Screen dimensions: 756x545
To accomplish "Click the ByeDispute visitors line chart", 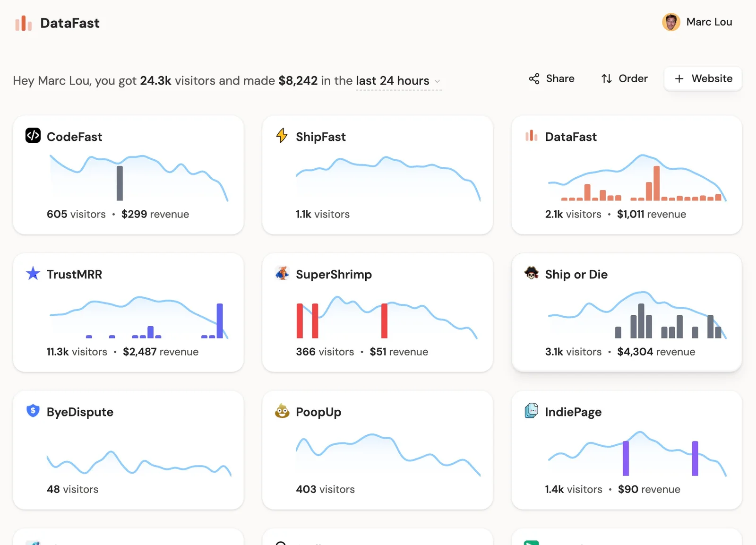I will click(139, 462).
